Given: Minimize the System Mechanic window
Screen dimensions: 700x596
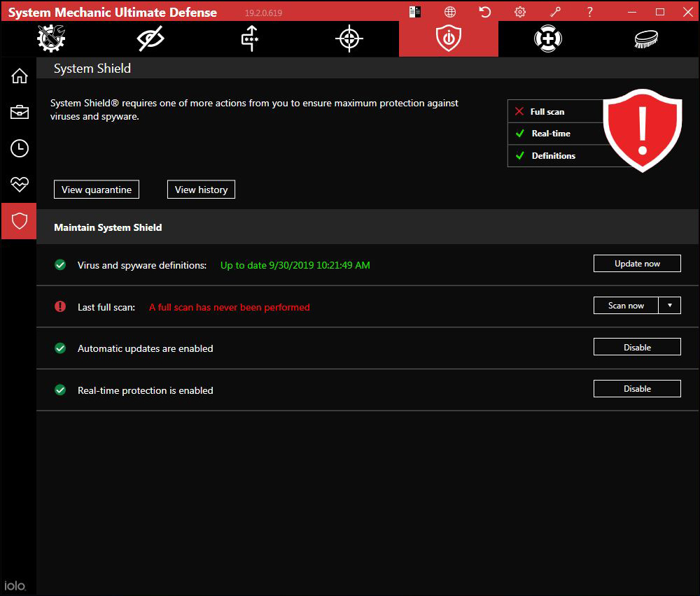Looking at the screenshot, I should pyautogui.click(x=631, y=12).
